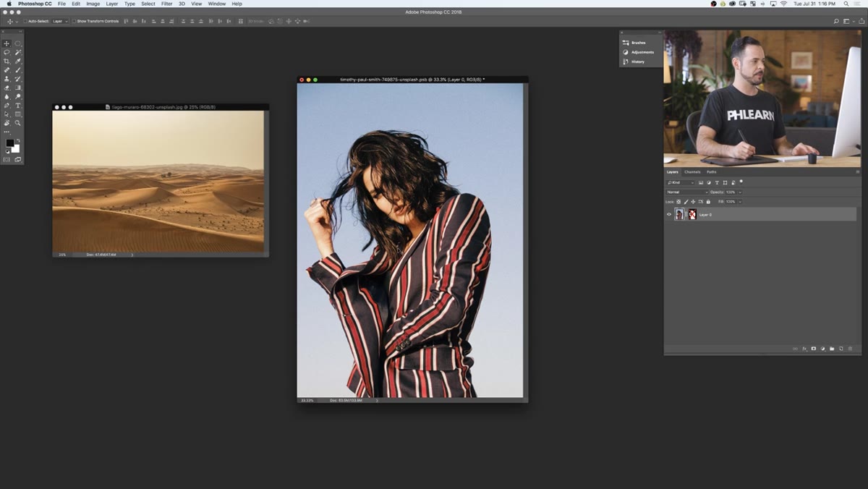Select the Dodge tool
Screen dimensions: 868x489
coord(18,96)
